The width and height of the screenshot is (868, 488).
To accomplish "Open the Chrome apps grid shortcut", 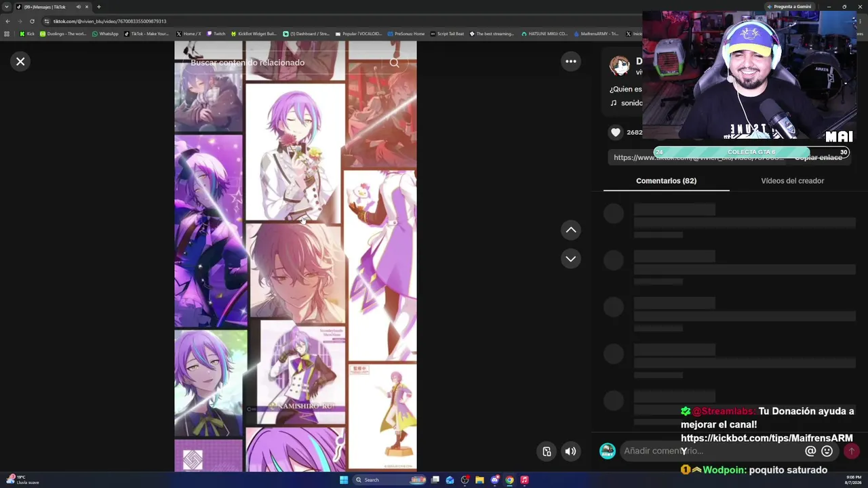I will click(7, 34).
